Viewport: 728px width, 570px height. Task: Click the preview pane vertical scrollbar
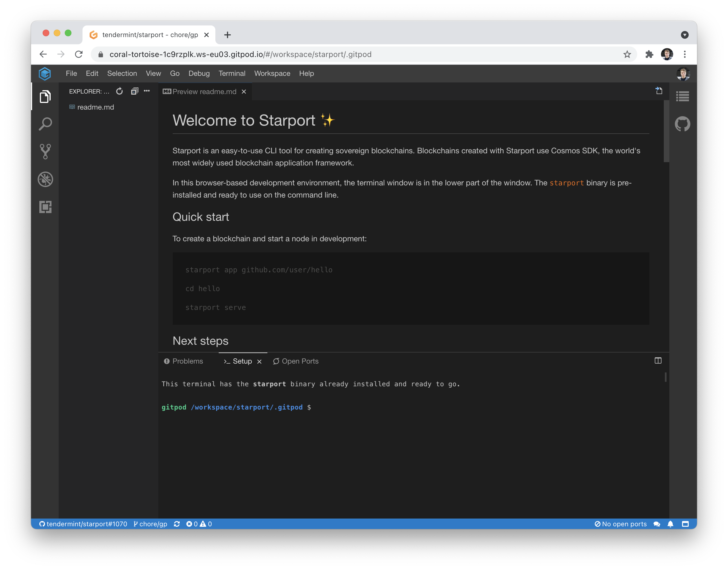pyautogui.click(x=666, y=131)
